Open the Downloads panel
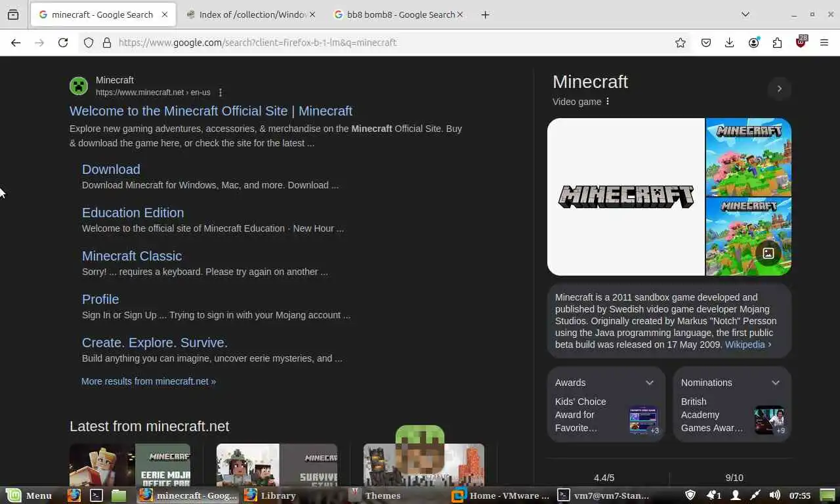 (729, 43)
